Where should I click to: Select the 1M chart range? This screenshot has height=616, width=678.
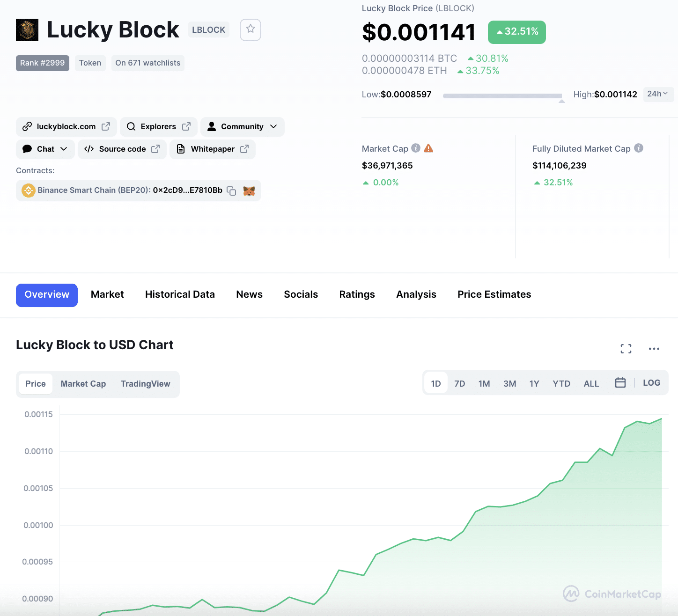tap(484, 384)
